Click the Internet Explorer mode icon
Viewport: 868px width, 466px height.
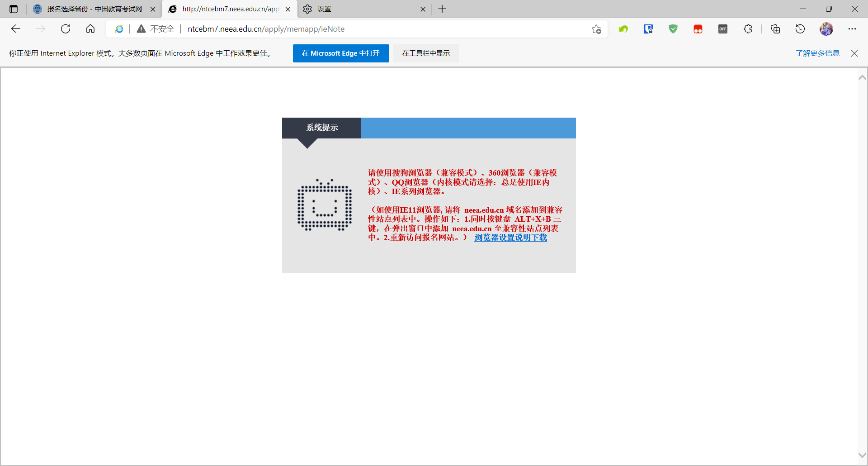[119, 29]
